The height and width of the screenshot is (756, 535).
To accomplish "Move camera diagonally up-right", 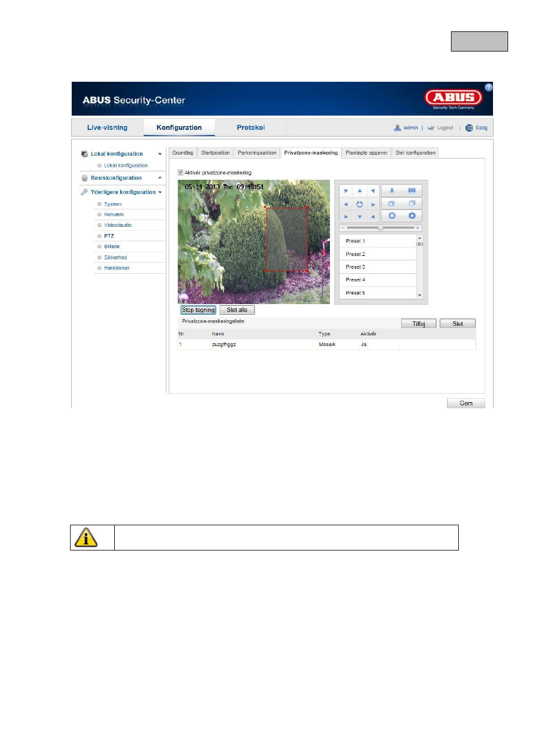I will (373, 191).
